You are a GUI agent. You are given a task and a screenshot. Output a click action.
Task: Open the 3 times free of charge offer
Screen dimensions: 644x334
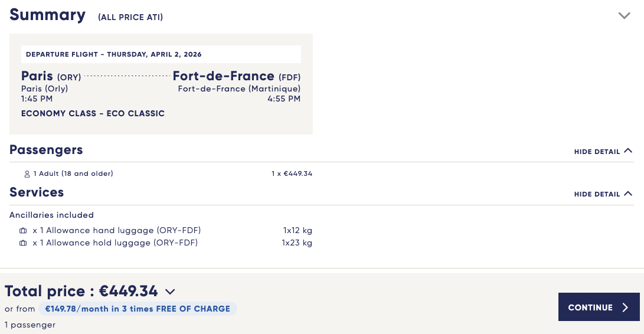(138, 309)
